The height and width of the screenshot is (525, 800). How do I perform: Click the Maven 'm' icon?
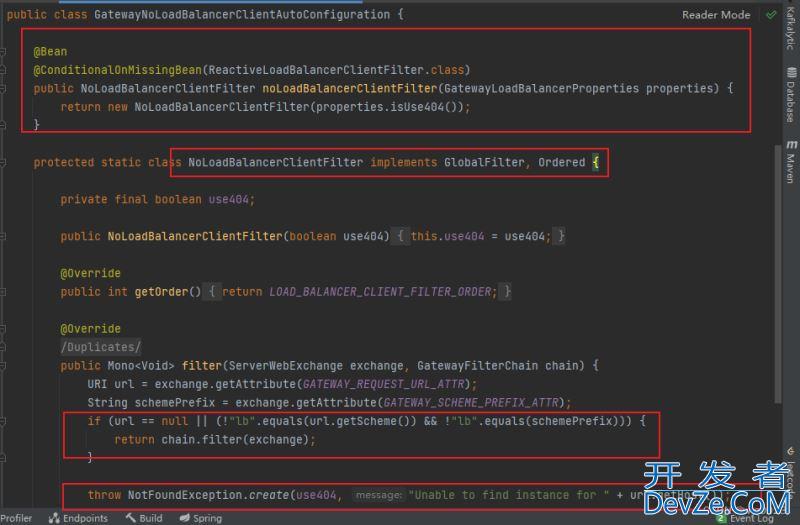[791, 145]
